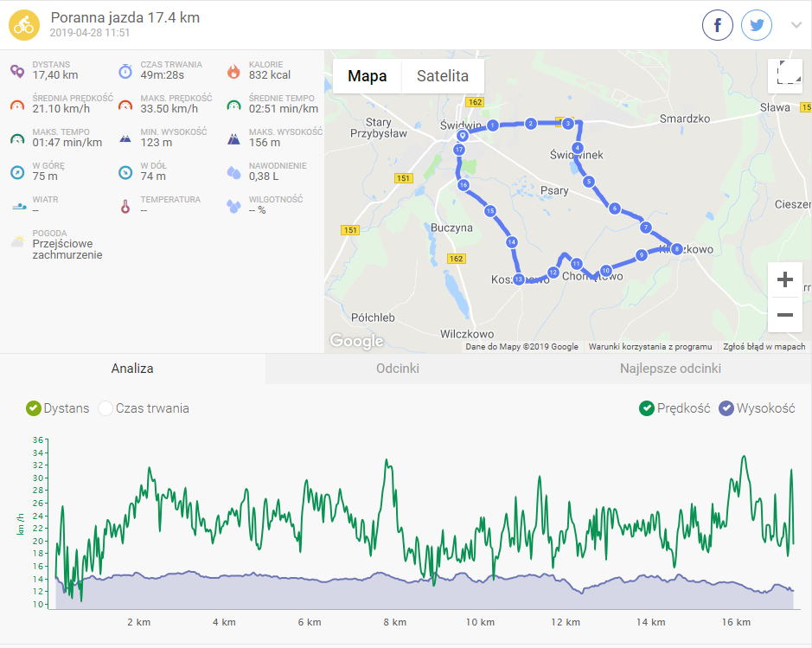The image size is (812, 648).
Task: Select the Mapa map type
Action: 367,76
